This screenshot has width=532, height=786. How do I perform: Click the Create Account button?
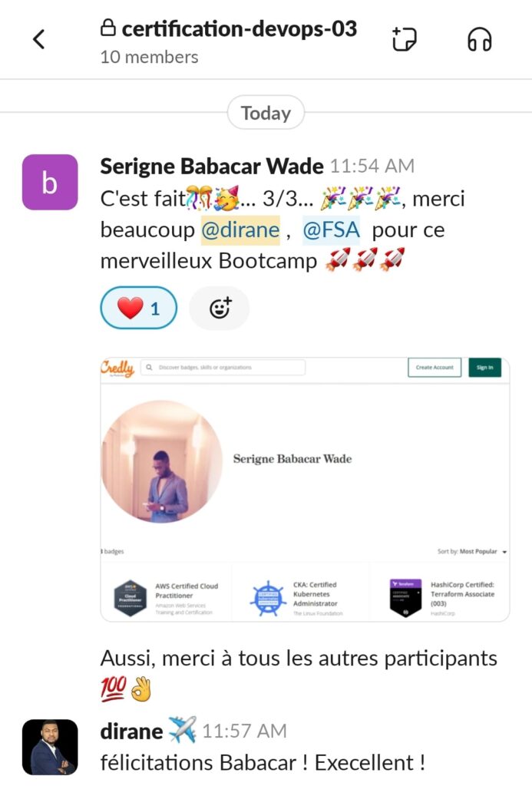[435, 368]
